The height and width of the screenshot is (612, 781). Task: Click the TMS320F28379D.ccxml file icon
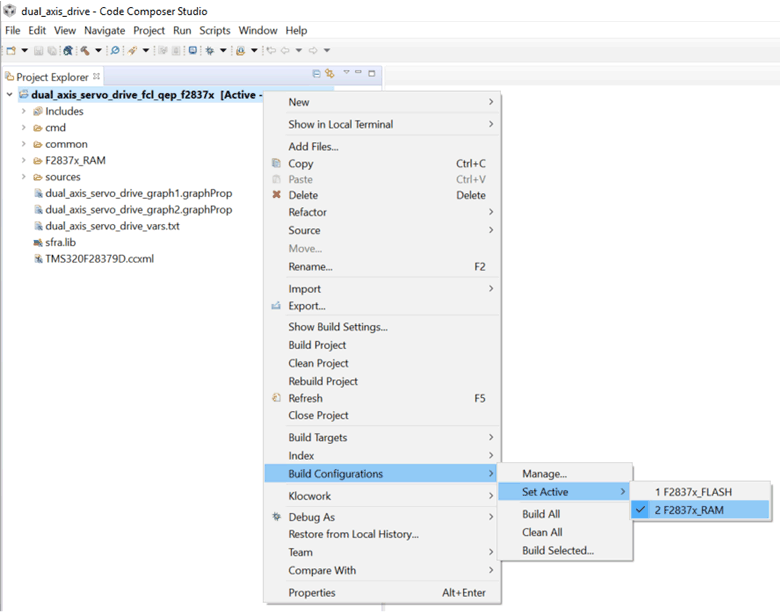(38, 258)
